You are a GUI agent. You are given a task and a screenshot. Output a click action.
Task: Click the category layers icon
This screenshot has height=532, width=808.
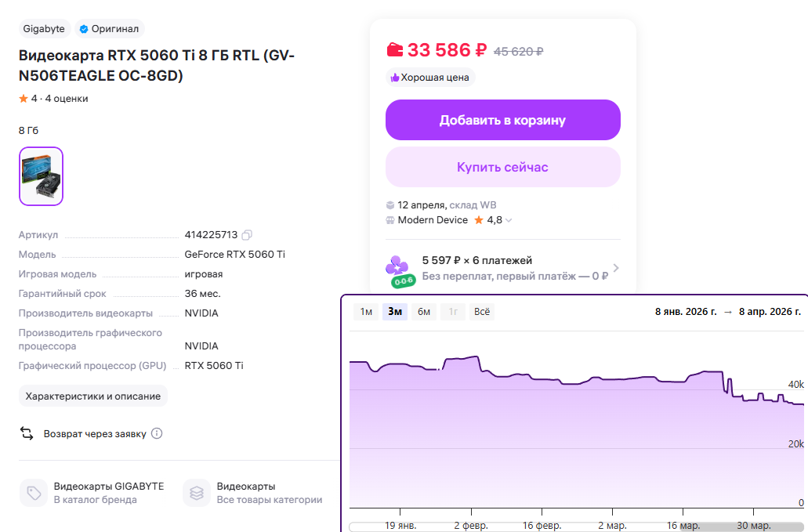(x=197, y=493)
